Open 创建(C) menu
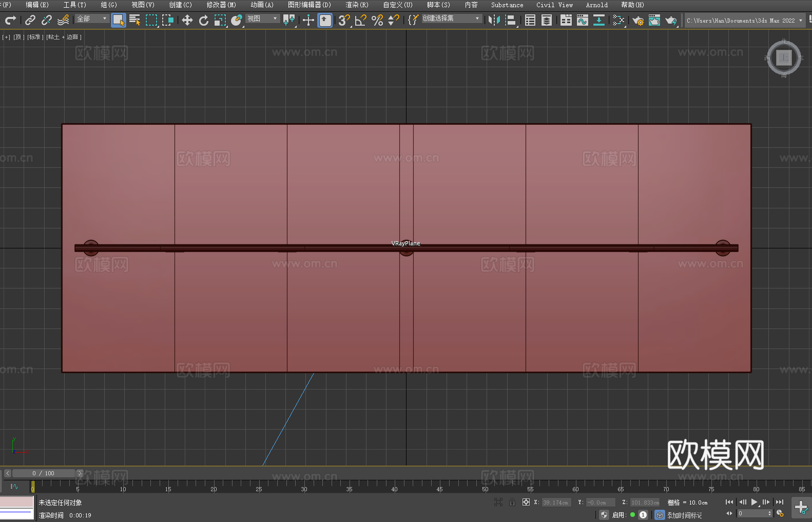Screen dimensions: 812x522 click(x=180, y=5)
